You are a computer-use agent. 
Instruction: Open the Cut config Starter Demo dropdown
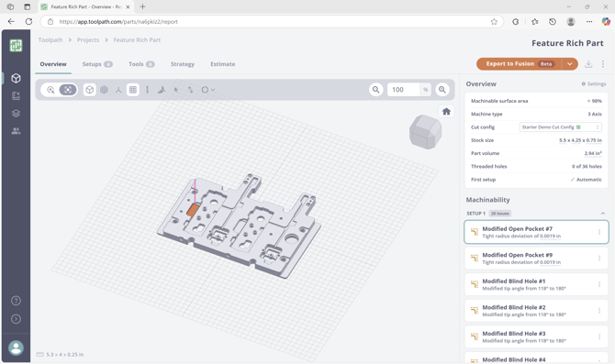(561, 127)
